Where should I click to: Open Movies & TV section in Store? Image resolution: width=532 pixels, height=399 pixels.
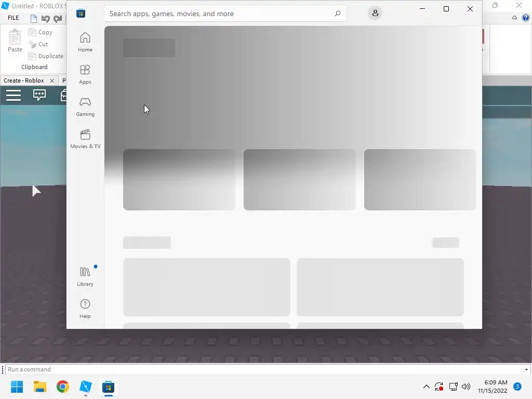tap(85, 139)
